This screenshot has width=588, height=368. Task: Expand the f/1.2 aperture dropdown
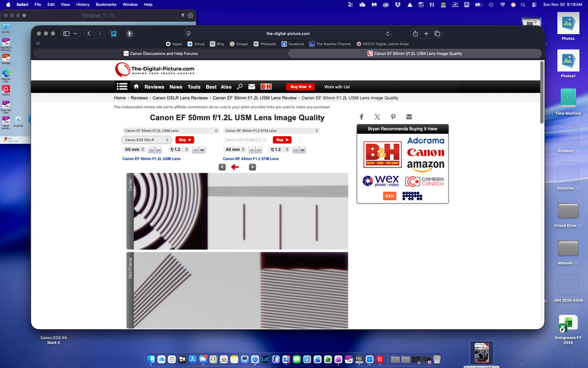coord(179,149)
